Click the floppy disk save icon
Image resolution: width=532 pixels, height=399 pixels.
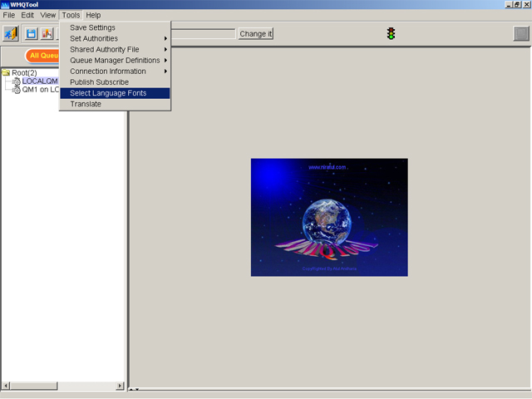pos(32,33)
